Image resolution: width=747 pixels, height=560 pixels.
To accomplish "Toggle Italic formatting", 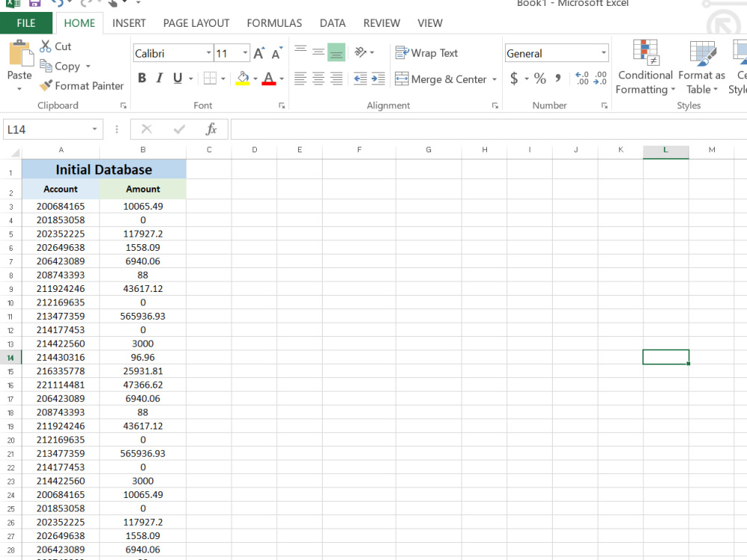I will 160,78.
